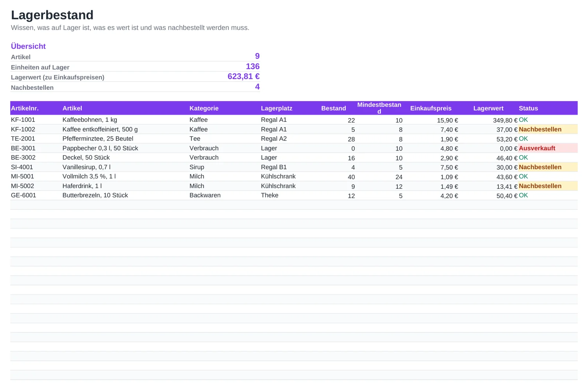The height and width of the screenshot is (390, 588).
Task: Click the cell Deckel, 50 Stück
Action: [86, 157]
